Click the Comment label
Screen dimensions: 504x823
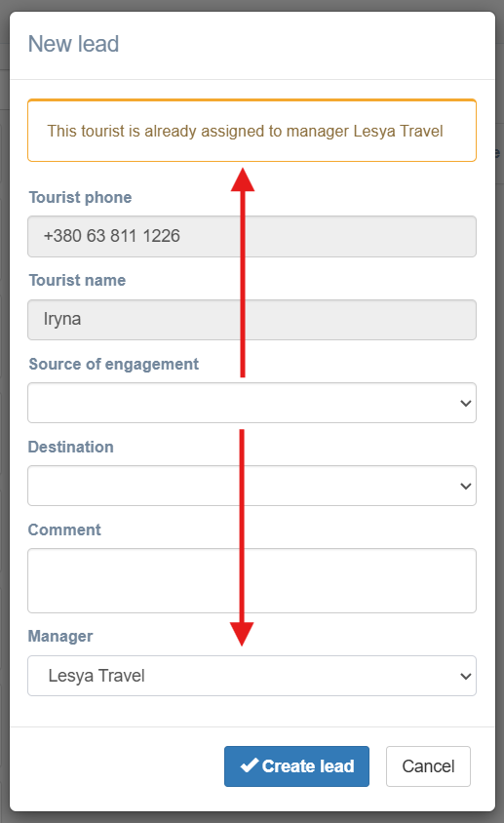[64, 529]
